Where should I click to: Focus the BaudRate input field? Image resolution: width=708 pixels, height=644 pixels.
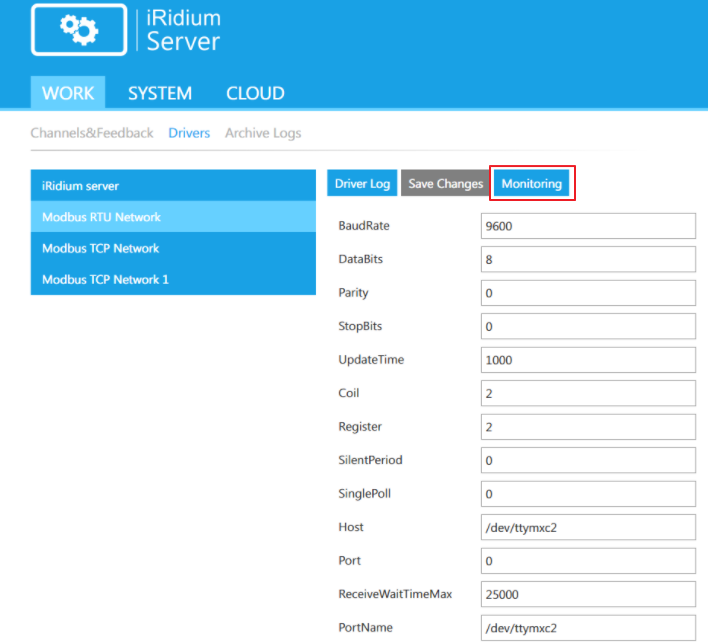[587, 226]
